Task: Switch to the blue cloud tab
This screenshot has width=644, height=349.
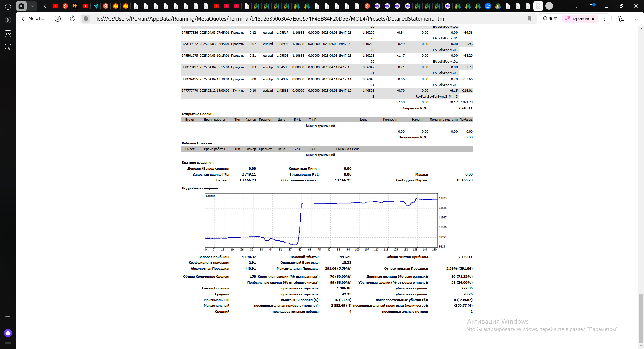Action: pos(488,6)
